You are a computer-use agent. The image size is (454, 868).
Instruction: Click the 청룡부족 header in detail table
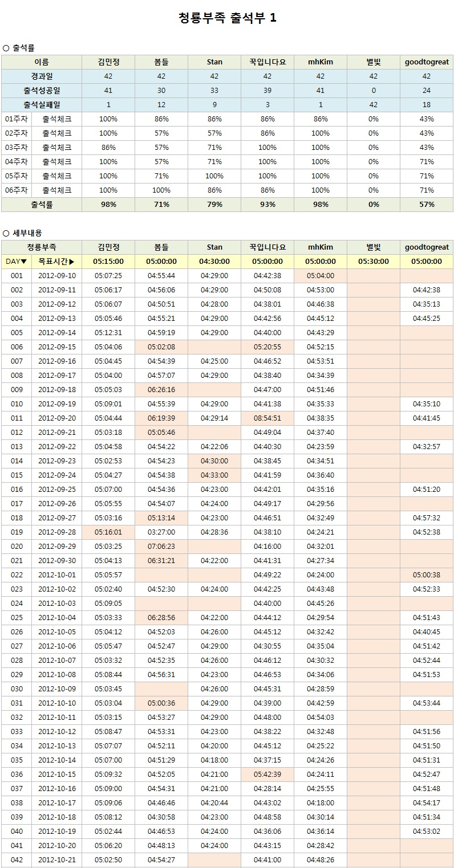pyautogui.click(x=42, y=247)
